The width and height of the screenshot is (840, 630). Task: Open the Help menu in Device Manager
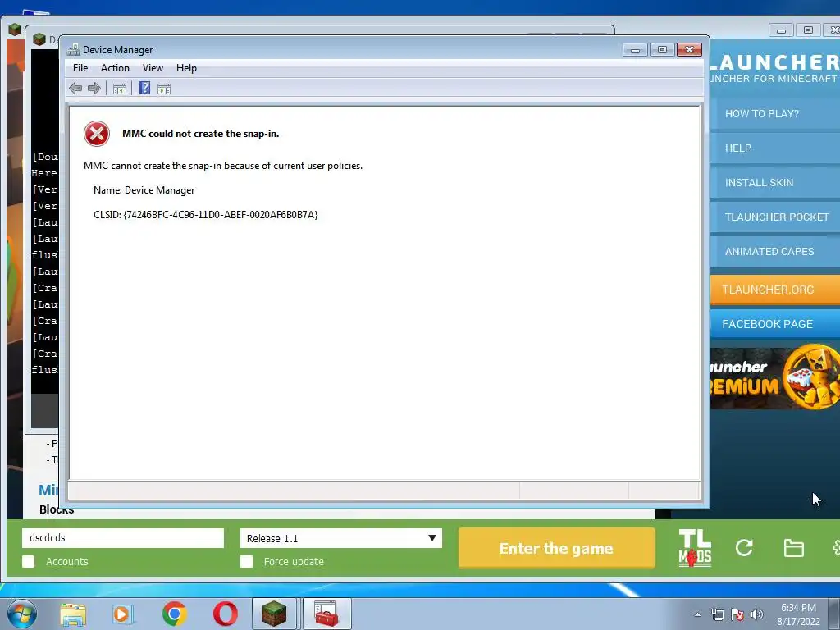pos(186,68)
